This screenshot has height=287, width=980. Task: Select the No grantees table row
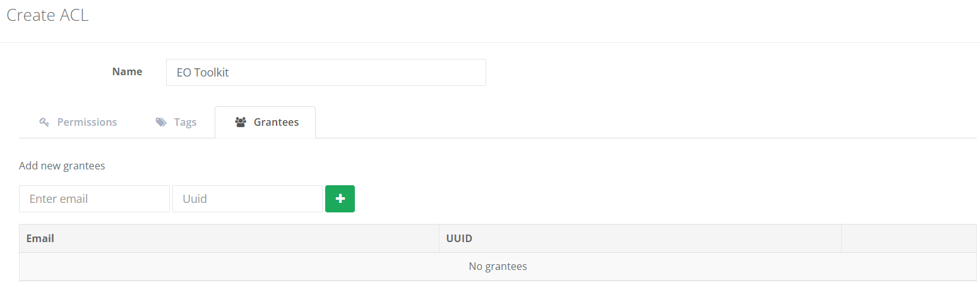[x=498, y=266]
